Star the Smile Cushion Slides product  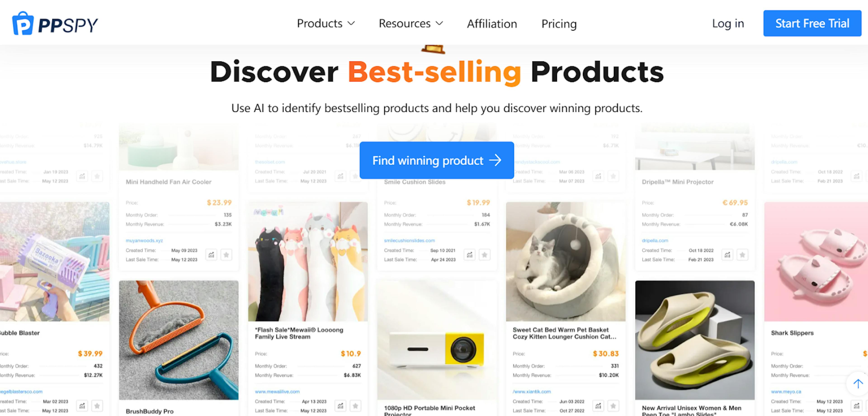click(485, 255)
